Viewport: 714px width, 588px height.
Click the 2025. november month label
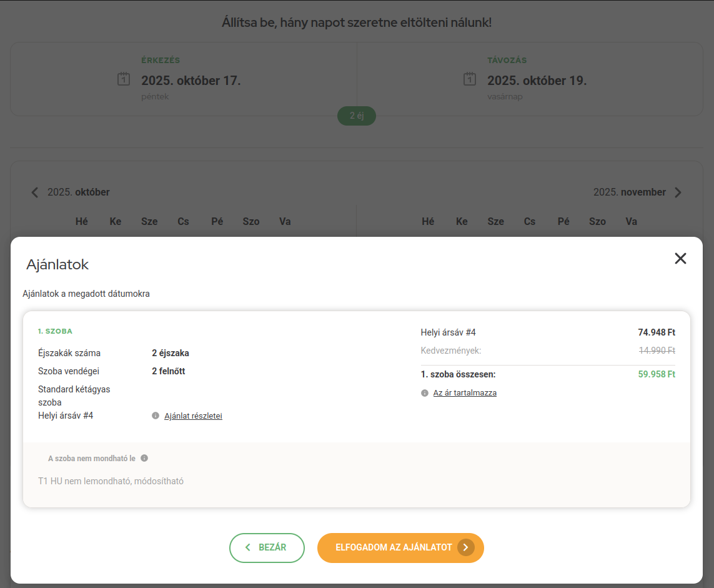pos(629,192)
